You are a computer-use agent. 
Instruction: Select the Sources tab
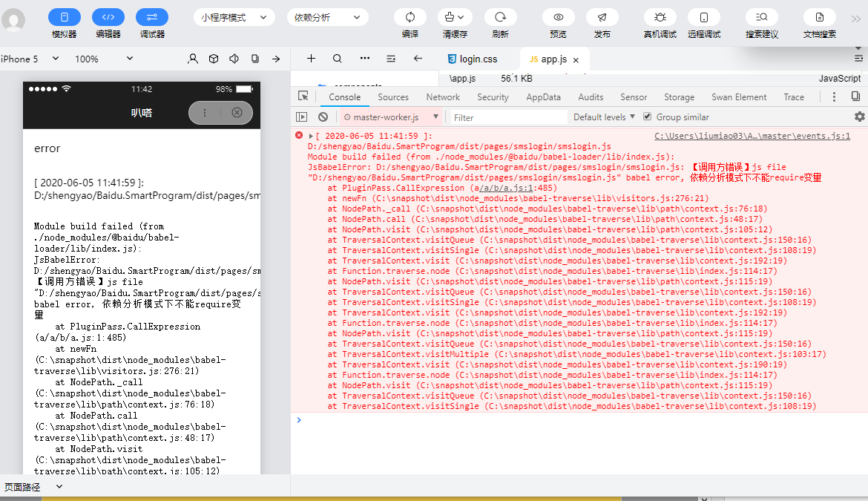(393, 97)
